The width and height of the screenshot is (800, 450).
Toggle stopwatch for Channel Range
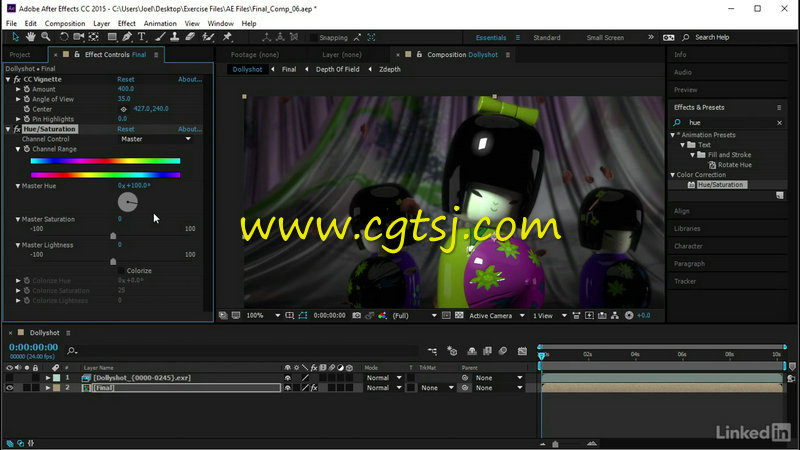click(27, 149)
